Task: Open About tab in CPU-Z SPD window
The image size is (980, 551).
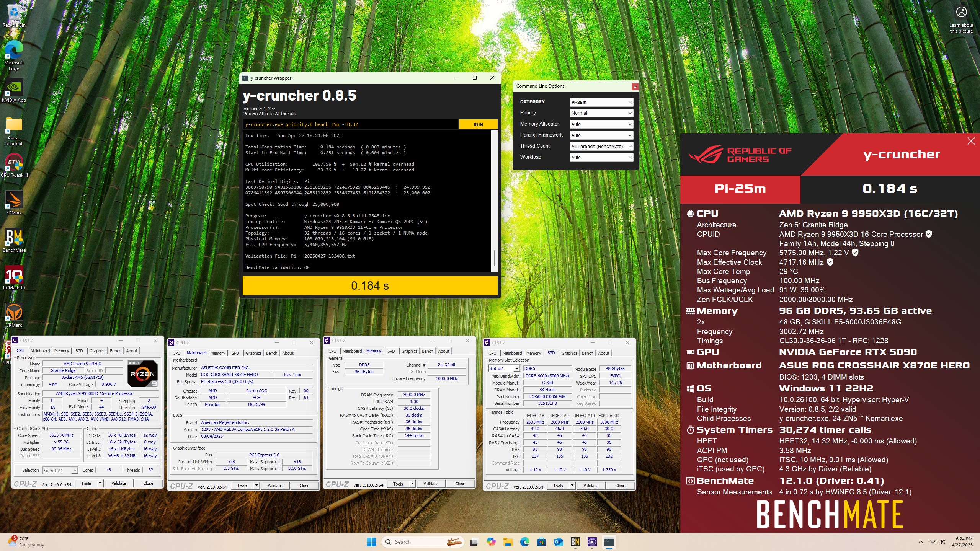Action: click(604, 353)
